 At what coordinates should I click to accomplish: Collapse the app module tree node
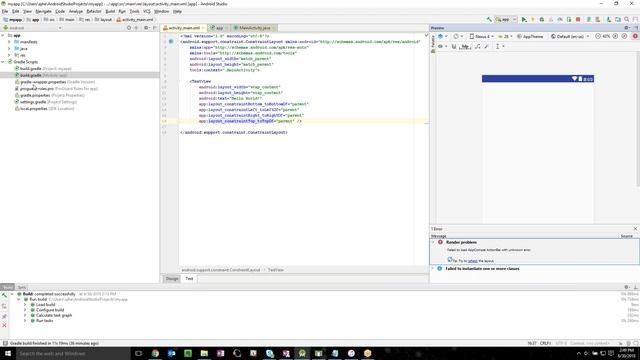click(x=3, y=36)
